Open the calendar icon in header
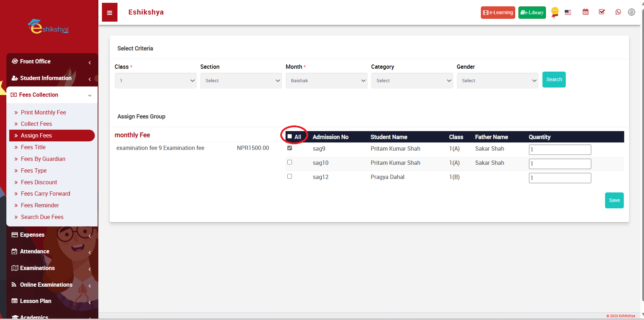Screen dimensions: 644x320 click(586, 12)
